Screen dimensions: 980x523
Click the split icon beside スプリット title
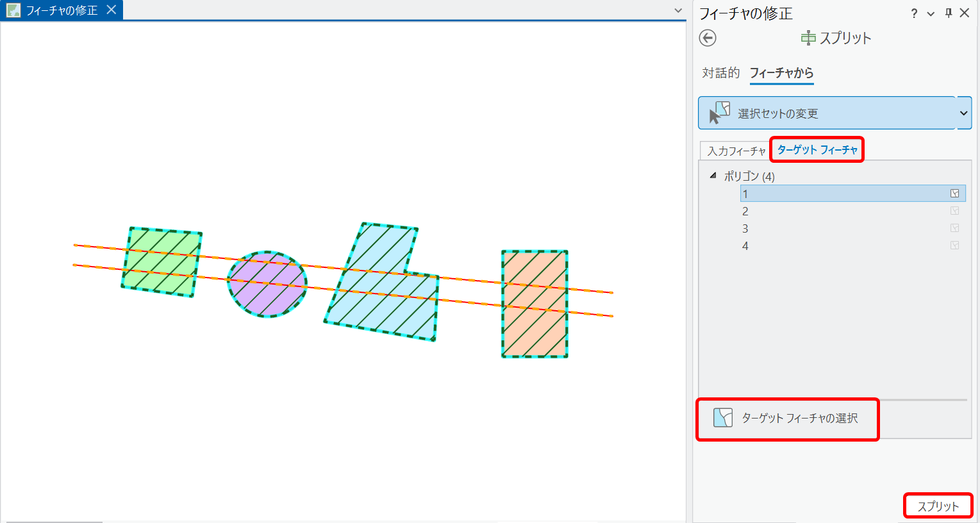coord(808,38)
